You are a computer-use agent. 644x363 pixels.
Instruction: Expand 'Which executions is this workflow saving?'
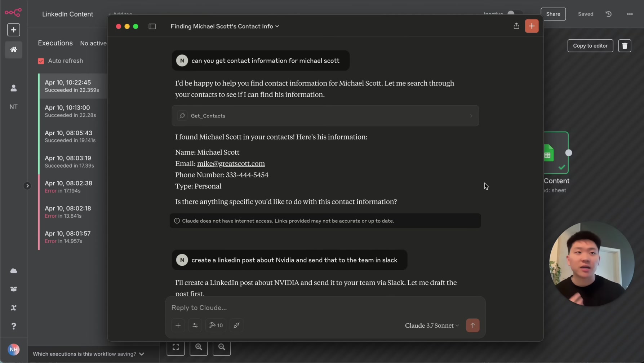pyautogui.click(x=89, y=354)
